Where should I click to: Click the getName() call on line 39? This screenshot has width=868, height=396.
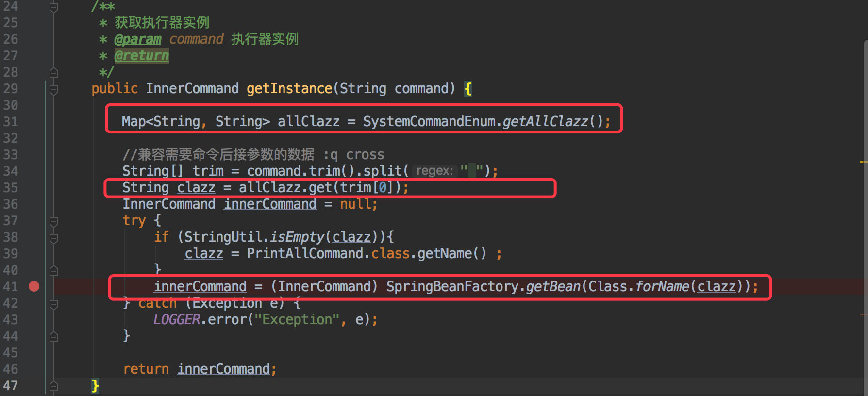[451, 253]
